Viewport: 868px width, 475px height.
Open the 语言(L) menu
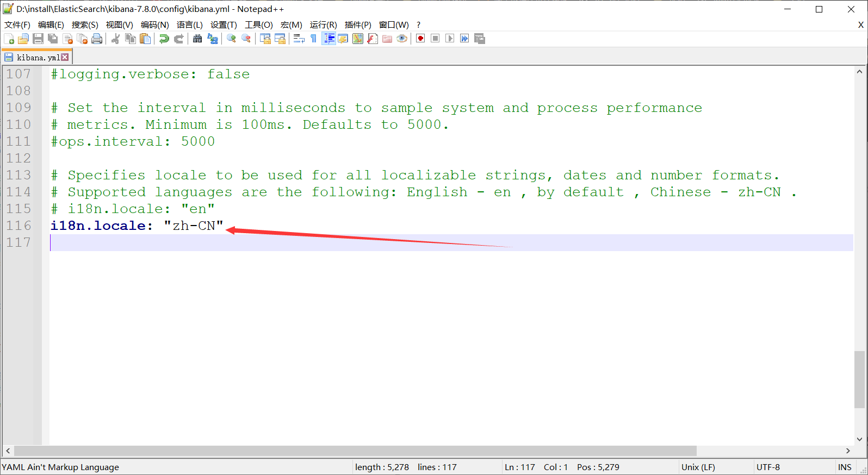click(190, 25)
